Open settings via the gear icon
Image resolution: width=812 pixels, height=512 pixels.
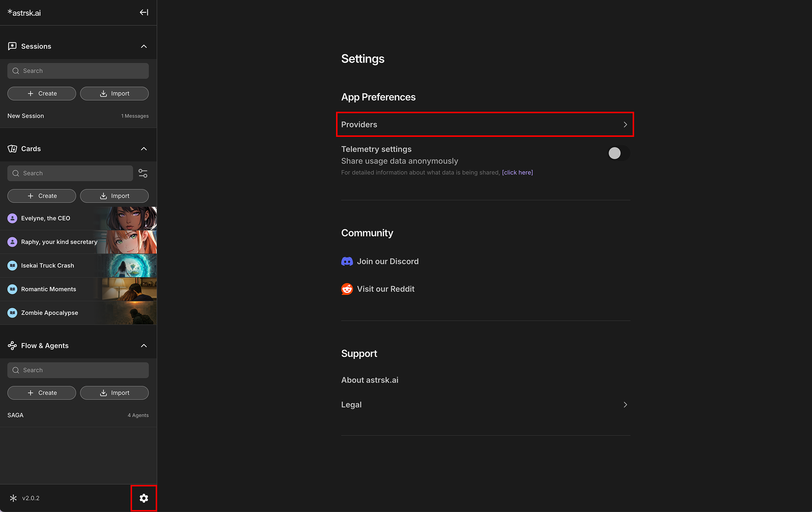click(x=144, y=498)
